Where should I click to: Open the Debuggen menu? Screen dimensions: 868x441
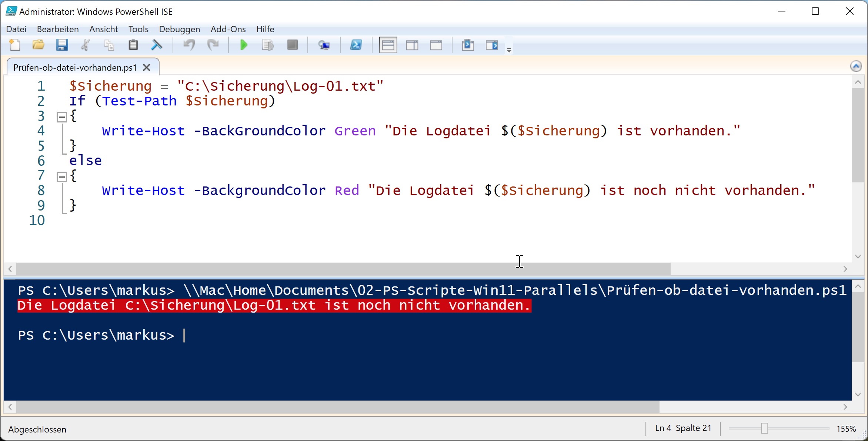[180, 29]
